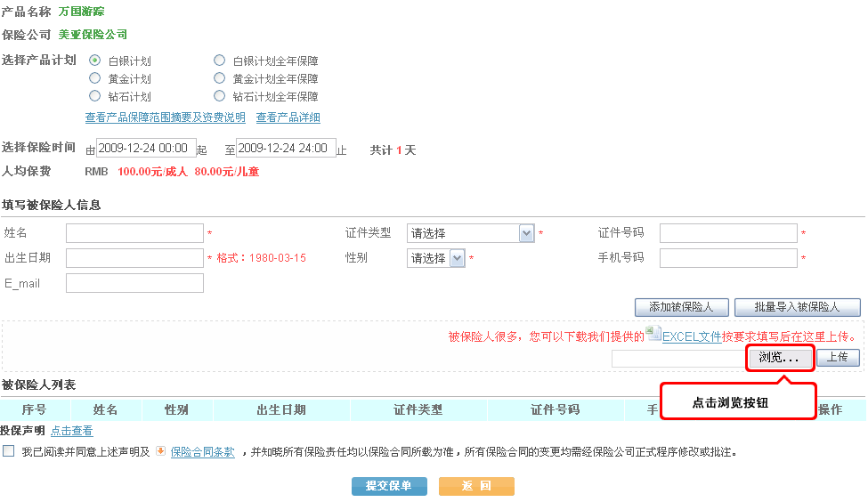The width and height of the screenshot is (868, 502).
Task: Open 查看产品保障范围摘要及资费说明 link
Action: 165,117
